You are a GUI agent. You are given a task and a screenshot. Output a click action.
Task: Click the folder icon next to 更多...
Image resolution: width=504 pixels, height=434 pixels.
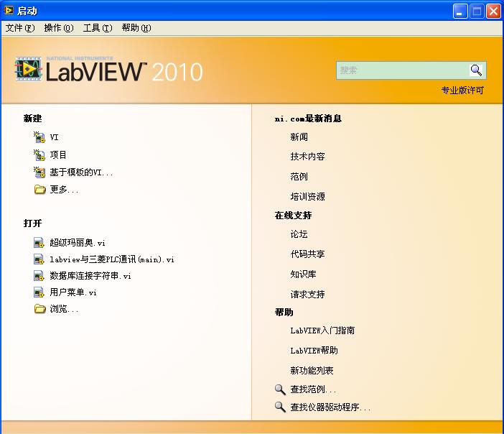click(x=39, y=190)
